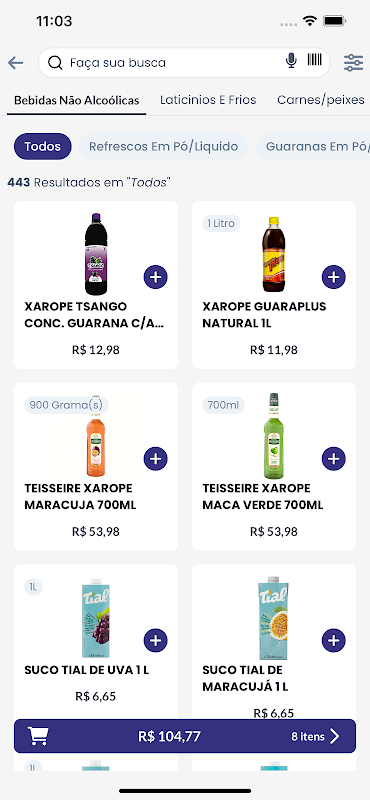Add Suco Tial de Maracujá to cart
Screen dimensions: 370x800
coord(334,640)
